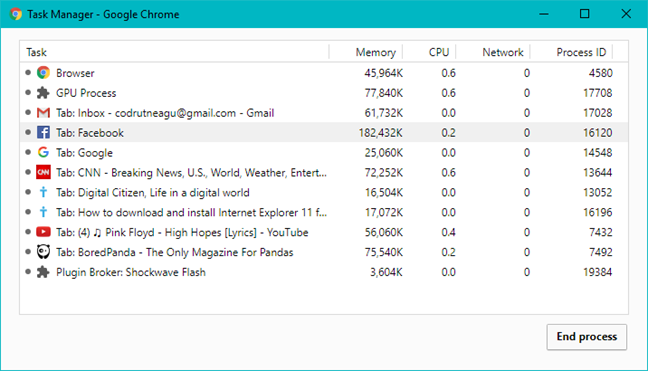Click the puzzle icon beside Plugin Broker
Image resolution: width=648 pixels, height=371 pixels.
[x=43, y=272]
